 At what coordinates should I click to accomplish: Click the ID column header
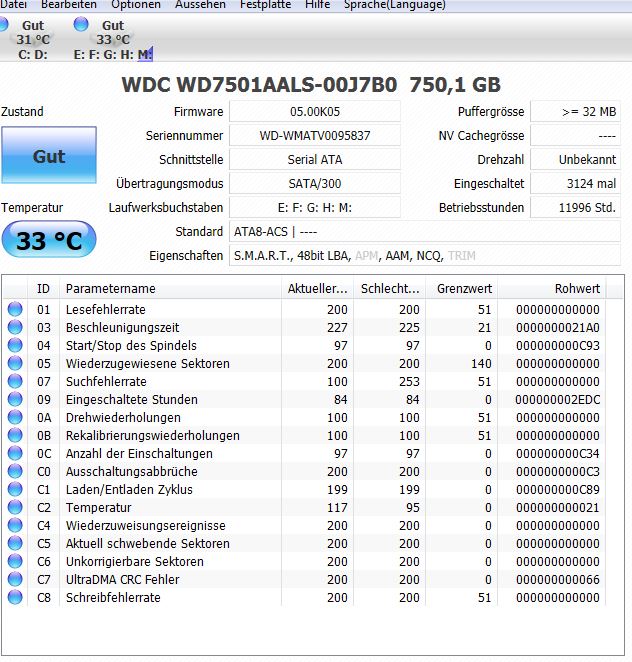[x=43, y=289]
